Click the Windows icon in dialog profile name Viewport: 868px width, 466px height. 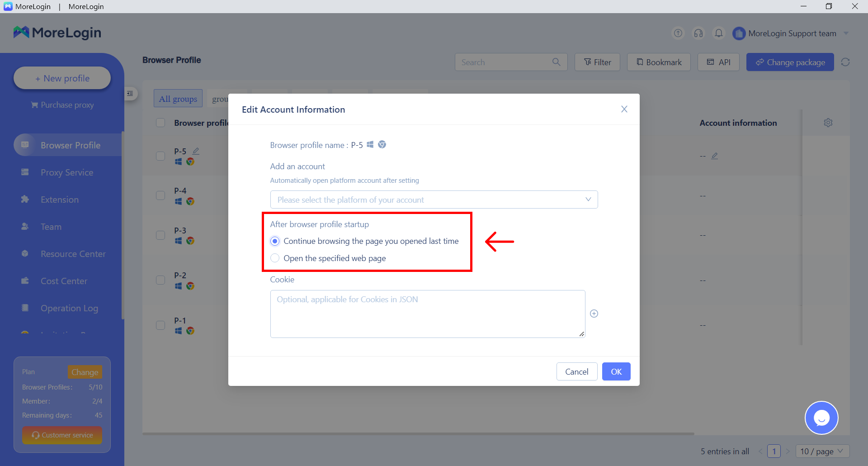click(x=370, y=144)
